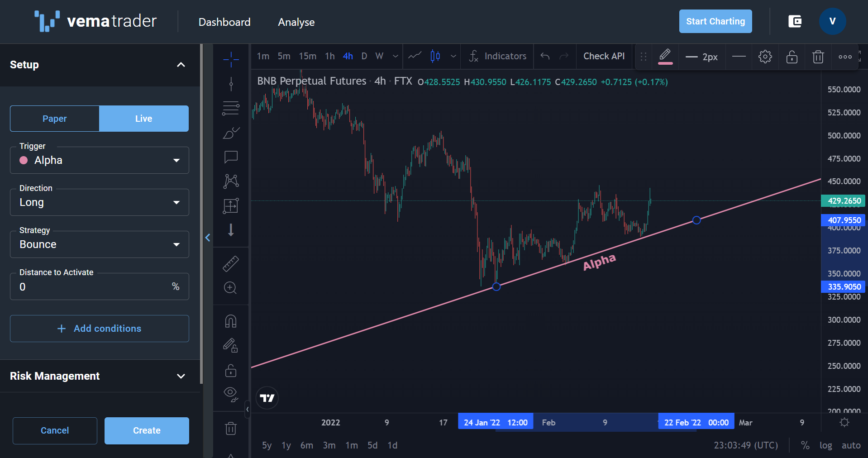This screenshot has width=868, height=458.
Task: Select the Paper trading mode
Action: pyautogui.click(x=55, y=119)
